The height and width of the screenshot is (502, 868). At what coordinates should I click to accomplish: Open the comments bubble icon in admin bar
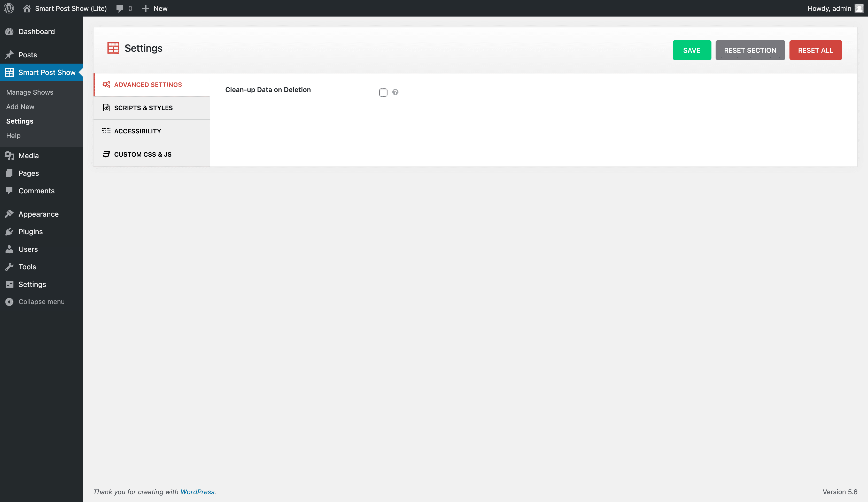(120, 8)
